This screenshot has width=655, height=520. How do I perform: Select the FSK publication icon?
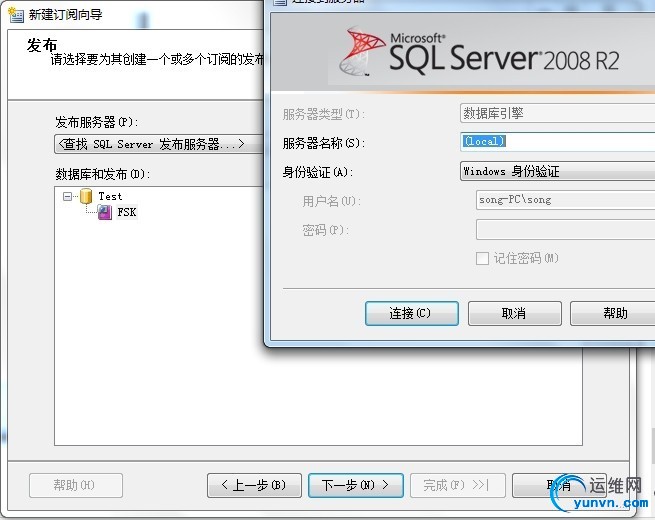104,212
